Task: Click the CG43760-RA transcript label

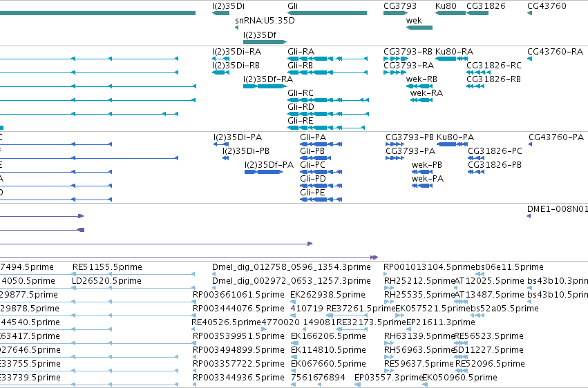Action: click(x=555, y=52)
